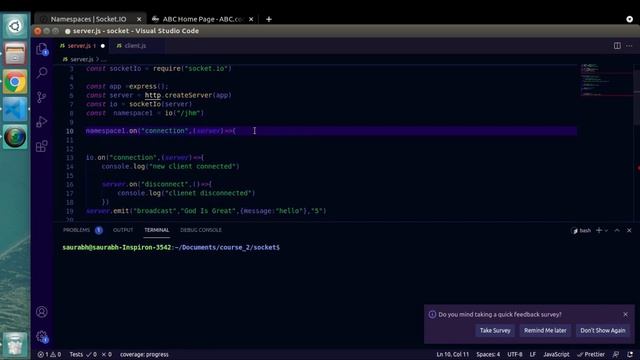Open Source Control view in activity bar
Screen dimensions: 640x360
[x=42, y=97]
